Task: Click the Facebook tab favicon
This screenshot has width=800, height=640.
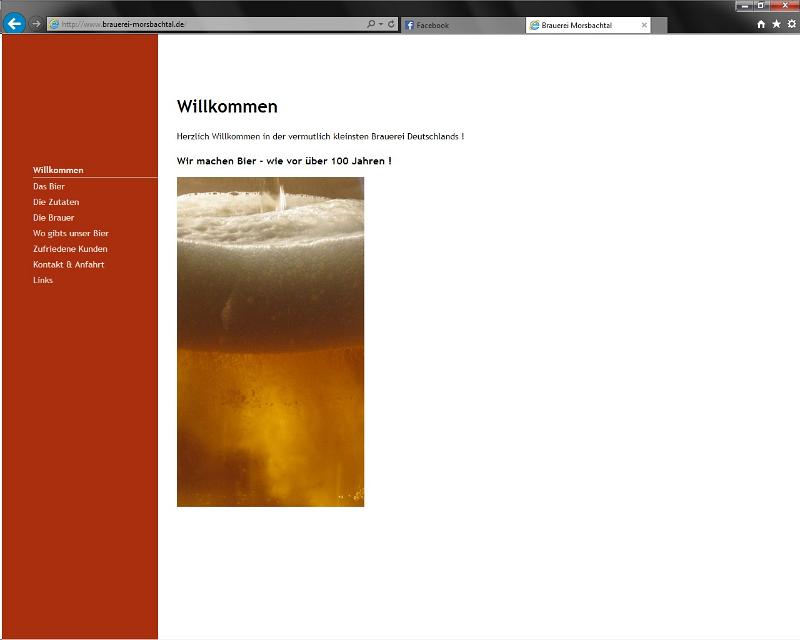Action: point(409,25)
